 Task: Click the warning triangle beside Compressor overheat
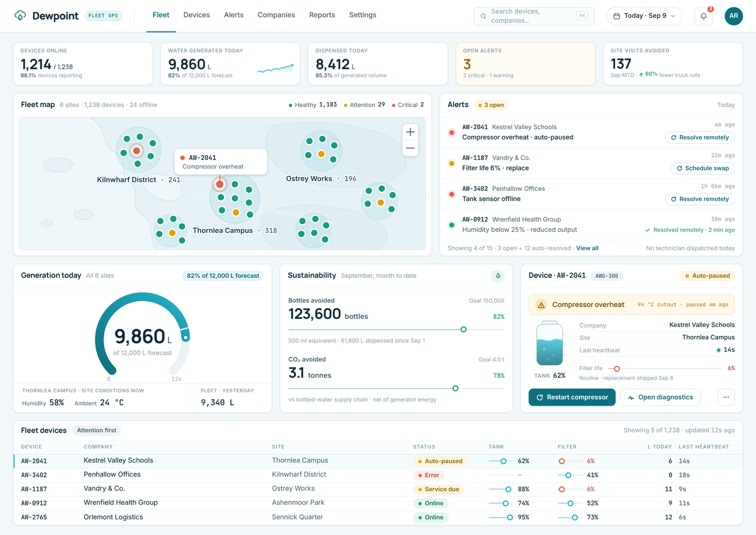pos(541,305)
